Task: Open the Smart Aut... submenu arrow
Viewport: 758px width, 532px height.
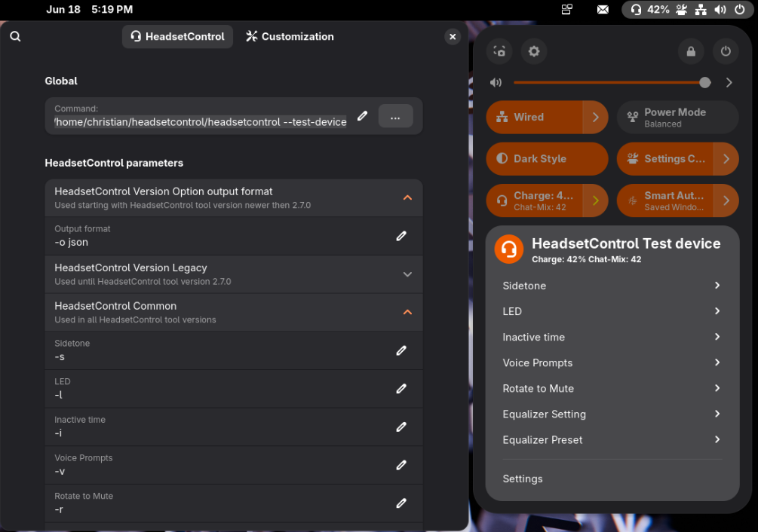Action: [726, 201]
